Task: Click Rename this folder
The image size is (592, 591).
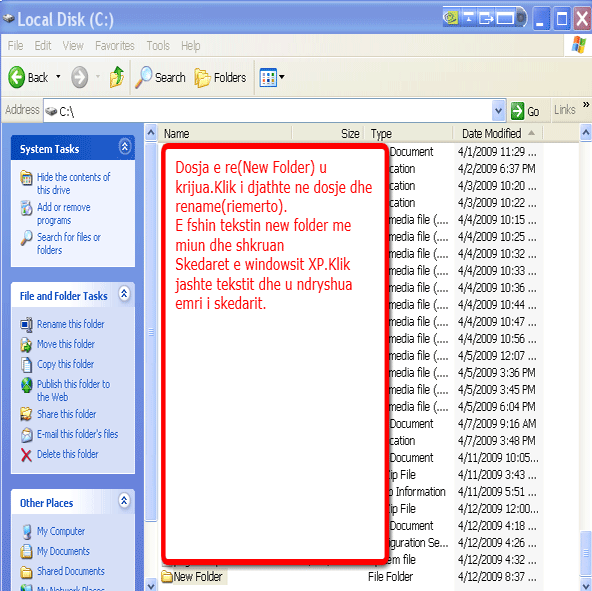Action: [71, 324]
